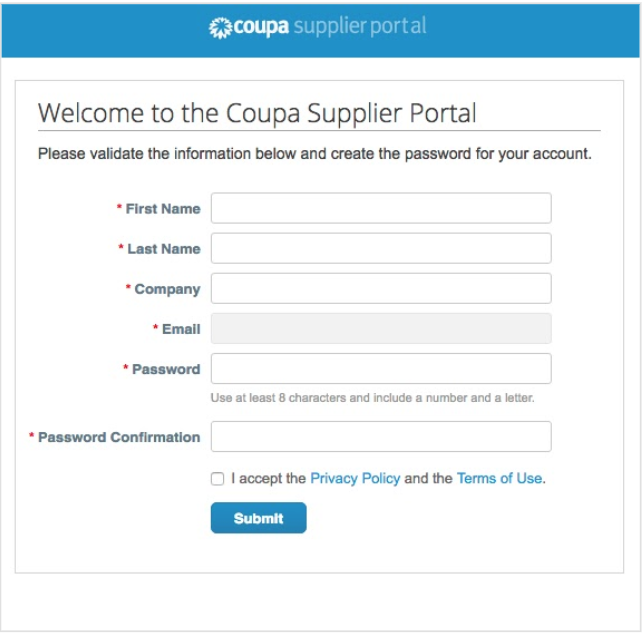This screenshot has height=637, width=644.
Task: Click the "Password Confirmation" field label
Action: coord(119,437)
